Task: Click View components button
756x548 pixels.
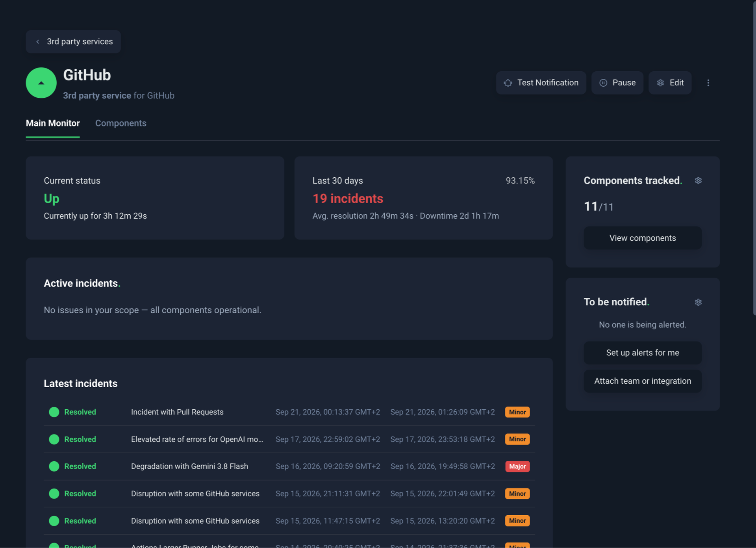Action: point(643,238)
